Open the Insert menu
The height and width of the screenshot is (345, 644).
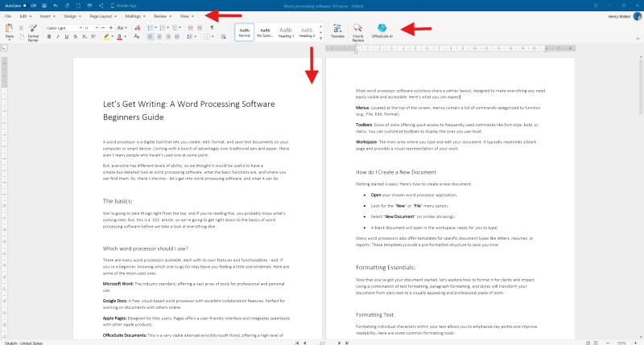click(x=45, y=15)
